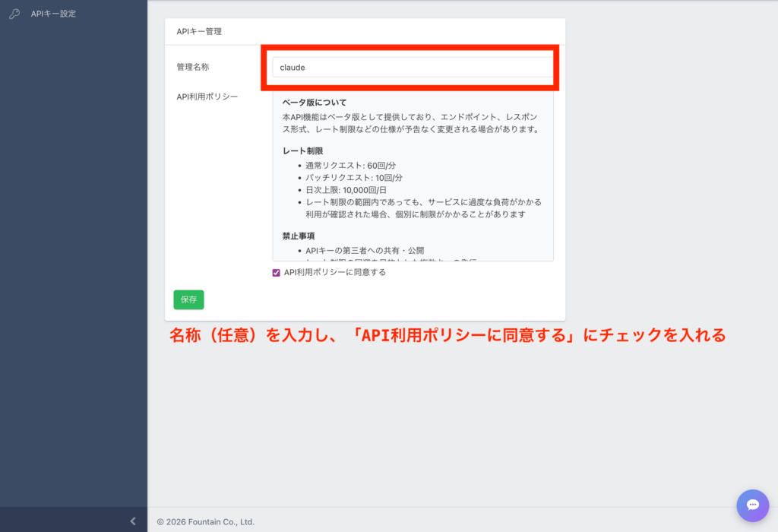Viewport: 778px width, 532px height.
Task: Click the API利用ポリシーに同意する label text
Action: 335,272
